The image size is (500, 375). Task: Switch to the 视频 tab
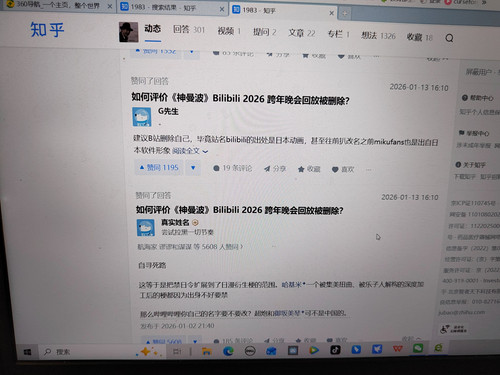coord(229,31)
